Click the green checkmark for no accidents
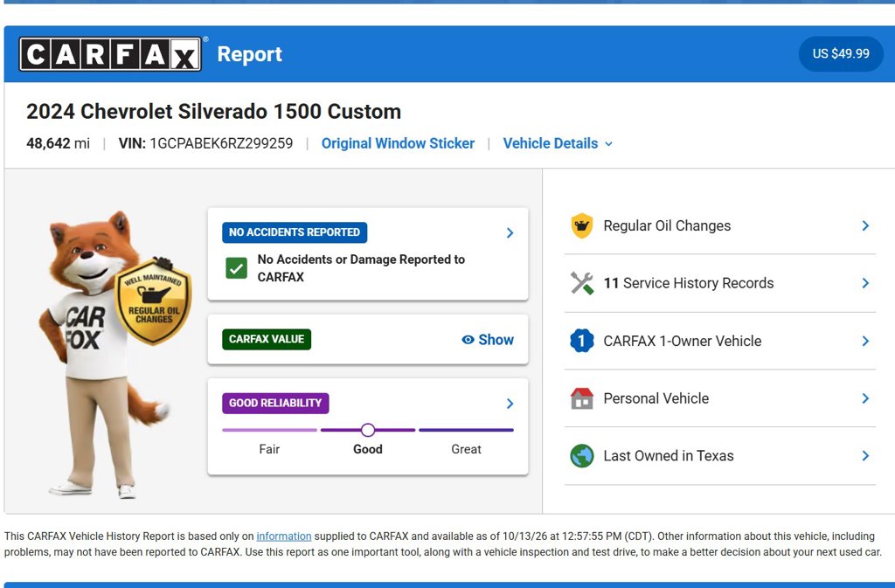 pos(236,268)
